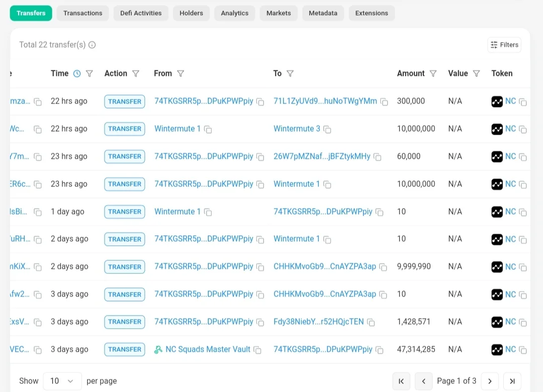The height and width of the screenshot is (392, 543).
Task: Open the Metadata tab
Action: pyautogui.click(x=323, y=13)
